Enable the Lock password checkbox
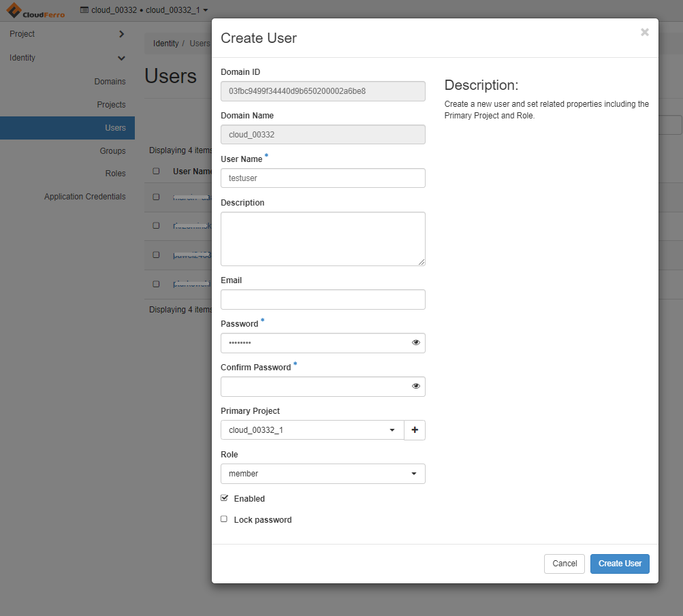The width and height of the screenshot is (683, 616). coord(225,519)
